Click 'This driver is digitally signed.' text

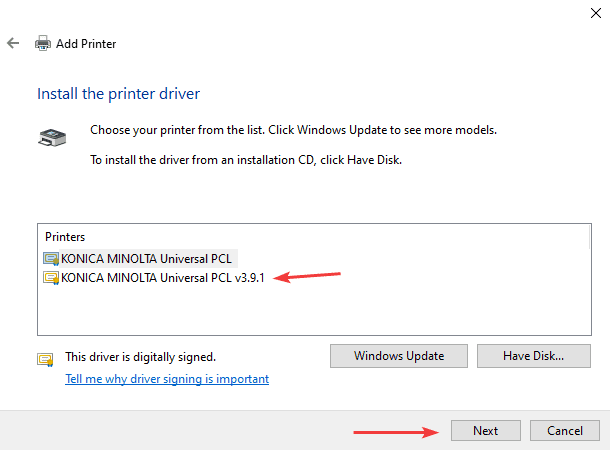point(140,356)
